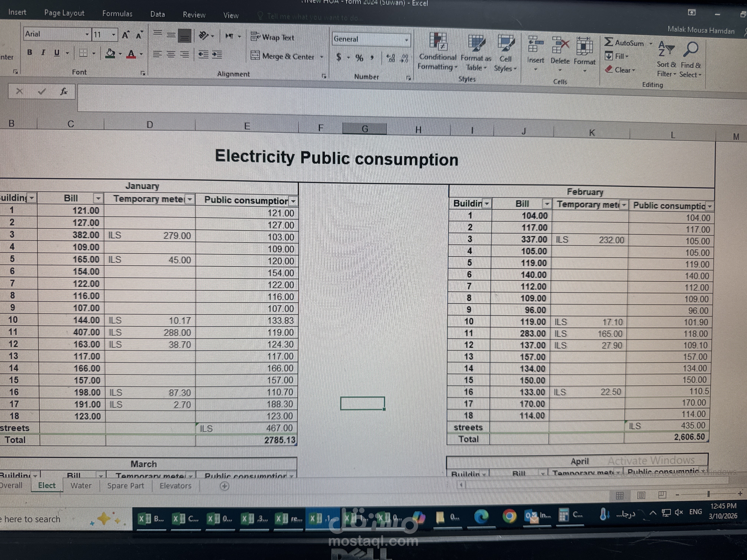Image resolution: width=747 pixels, height=560 pixels.
Task: Click the yellow Fill Color bucket
Action: pyautogui.click(x=110, y=53)
